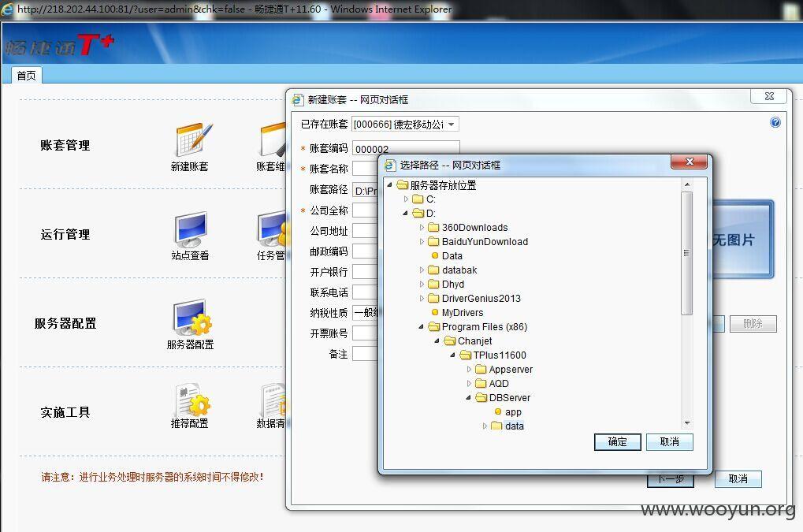Image resolution: width=803 pixels, height=532 pixels.
Task: Click the yellow dot icon beside MyDrivers
Action: coord(435,312)
